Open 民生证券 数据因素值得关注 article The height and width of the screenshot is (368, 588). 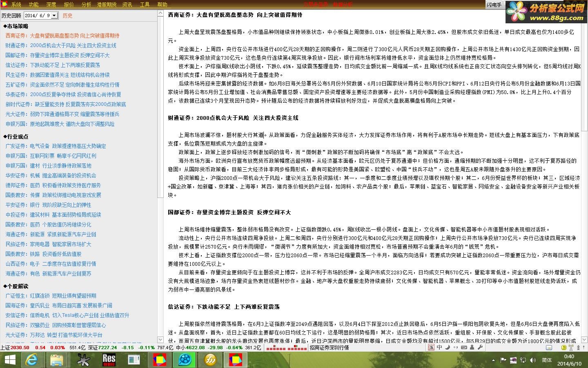pyautogui.click(x=58, y=75)
